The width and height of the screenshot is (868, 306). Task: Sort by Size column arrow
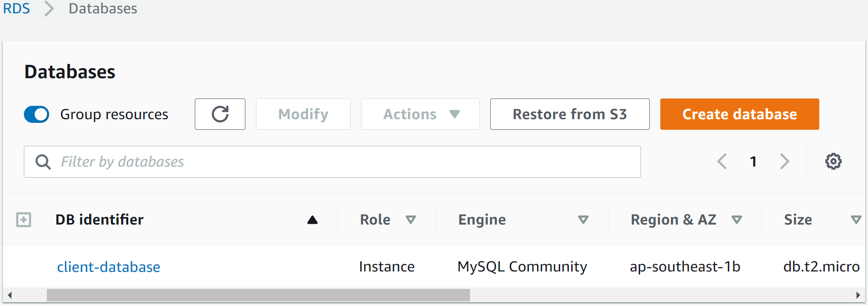click(856, 220)
